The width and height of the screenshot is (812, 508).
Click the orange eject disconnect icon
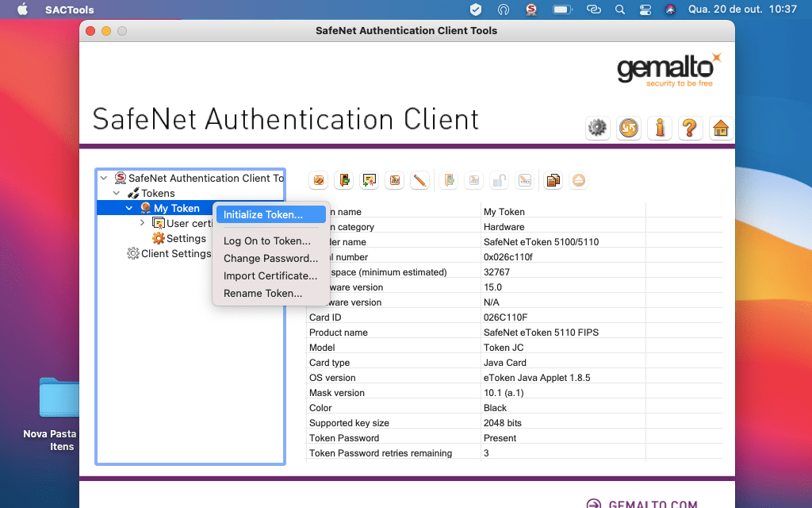tap(578, 180)
